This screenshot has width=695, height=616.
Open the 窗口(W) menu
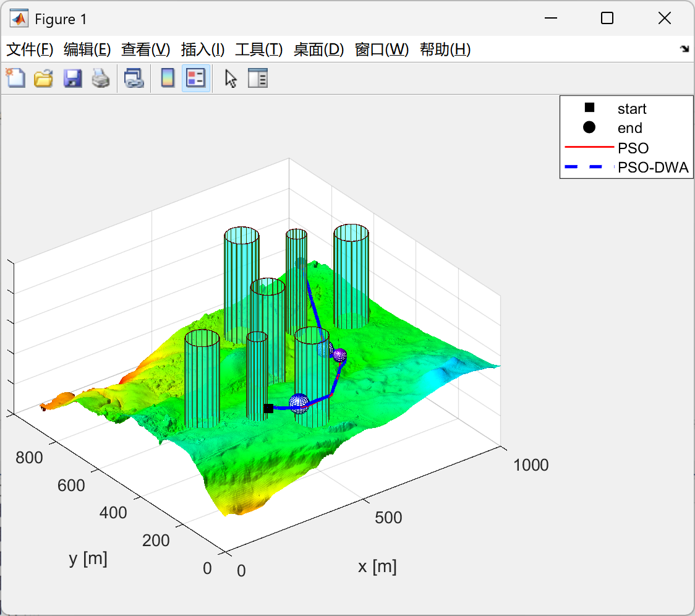pos(382,49)
